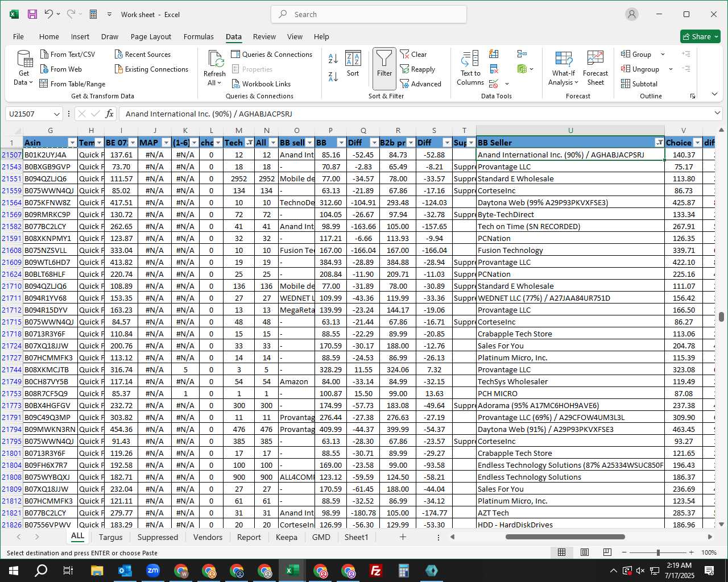The width and height of the screenshot is (728, 582).
Task: Sort Z to A descending
Action: click(x=333, y=76)
